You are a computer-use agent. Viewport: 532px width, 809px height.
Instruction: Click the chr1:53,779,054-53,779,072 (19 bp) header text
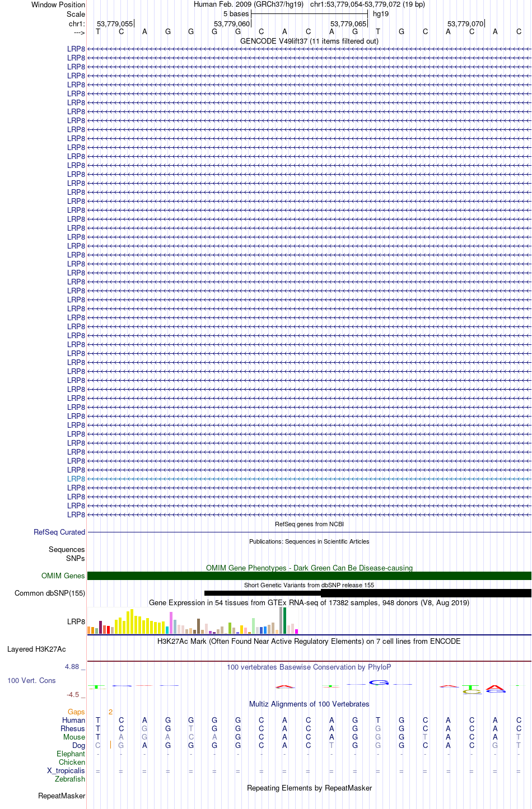[367, 4]
